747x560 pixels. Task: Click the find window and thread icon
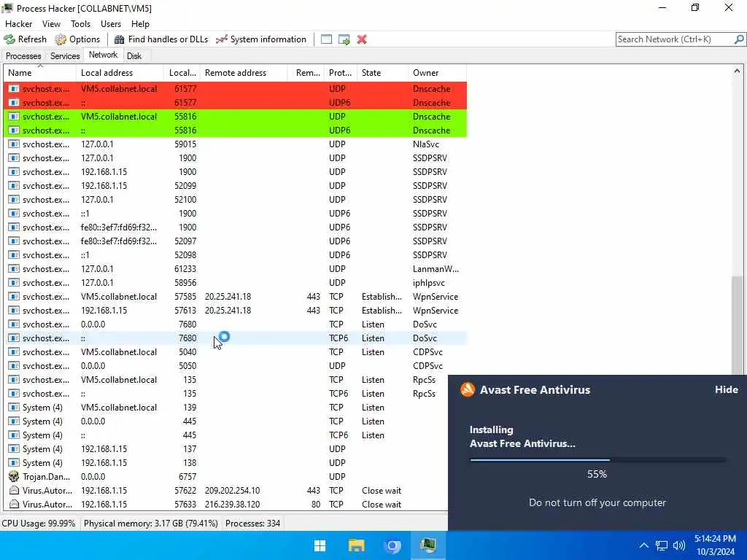[x=344, y=39]
